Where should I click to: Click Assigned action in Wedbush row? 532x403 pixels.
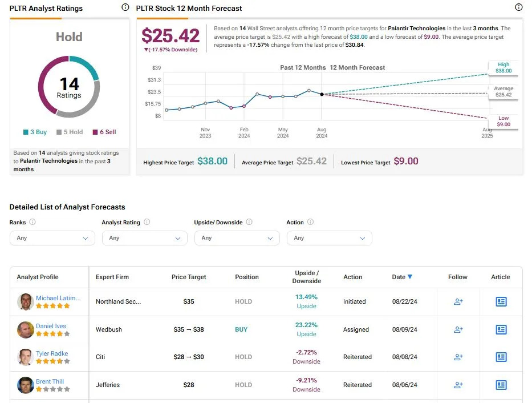pos(356,329)
